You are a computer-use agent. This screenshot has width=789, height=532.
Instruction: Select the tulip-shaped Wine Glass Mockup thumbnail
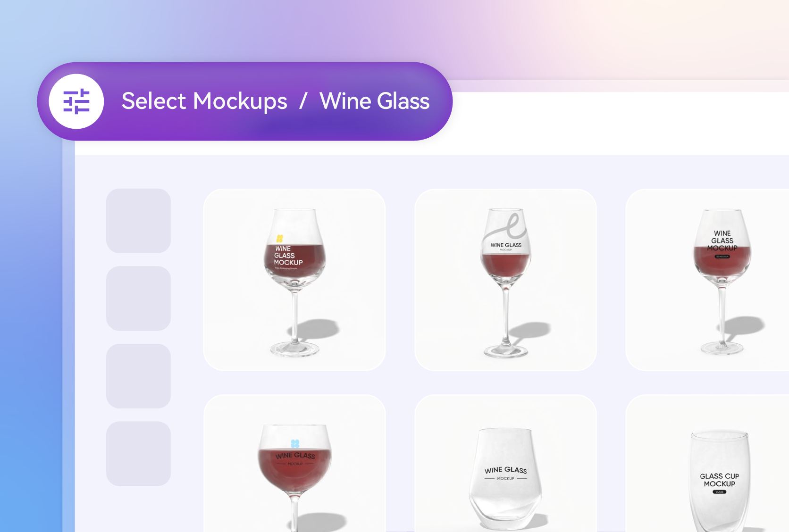(x=295, y=278)
